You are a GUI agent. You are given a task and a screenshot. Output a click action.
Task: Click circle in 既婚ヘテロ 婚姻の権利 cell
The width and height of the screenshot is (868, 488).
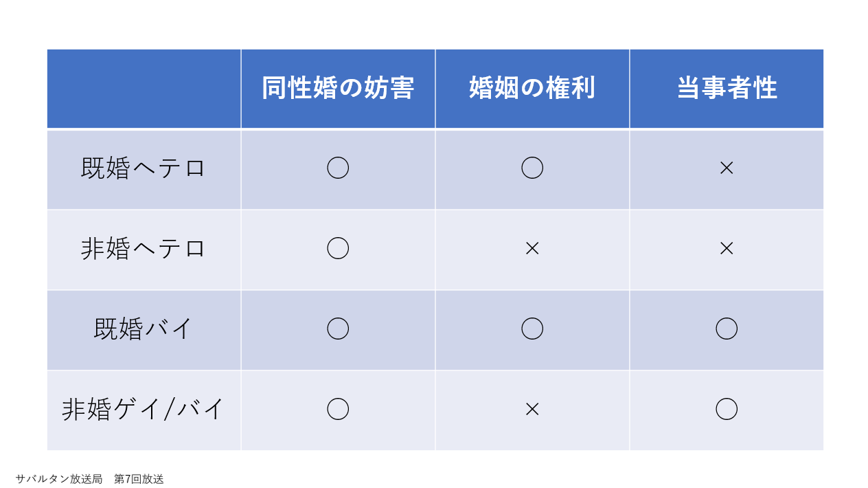coord(532,168)
